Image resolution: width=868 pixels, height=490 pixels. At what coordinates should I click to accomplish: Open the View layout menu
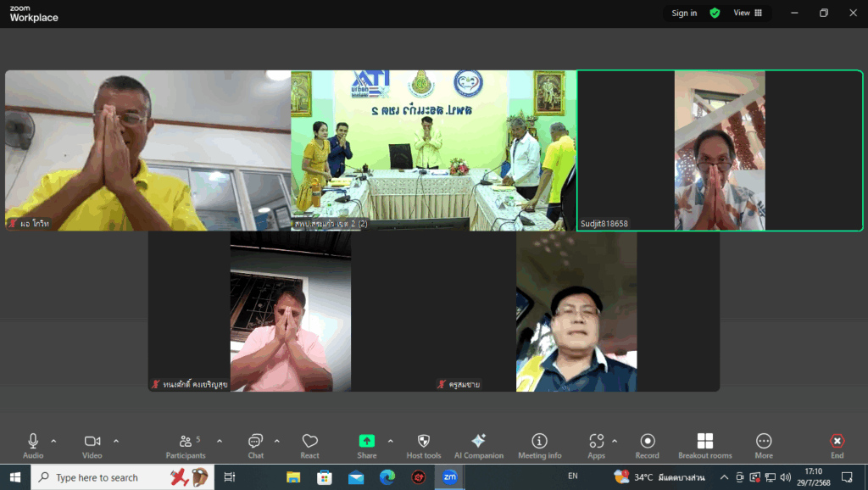point(747,13)
